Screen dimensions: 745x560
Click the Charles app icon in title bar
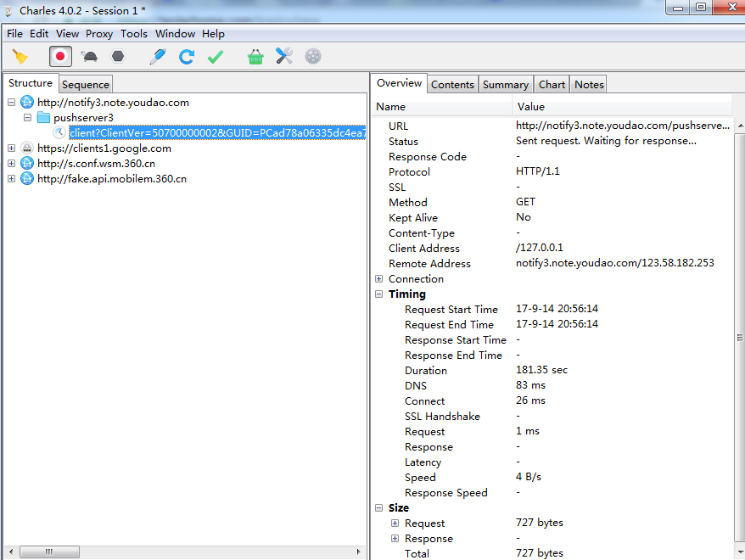(8, 11)
